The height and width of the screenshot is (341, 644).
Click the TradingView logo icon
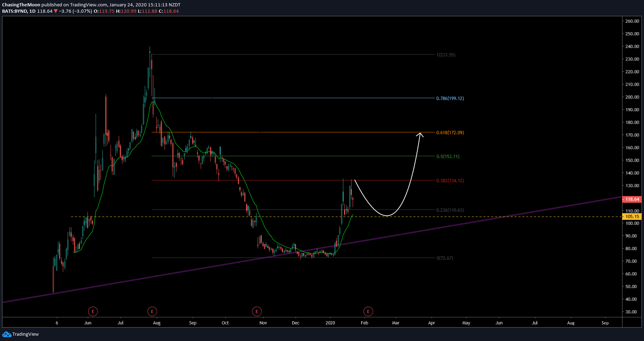(x=6, y=334)
